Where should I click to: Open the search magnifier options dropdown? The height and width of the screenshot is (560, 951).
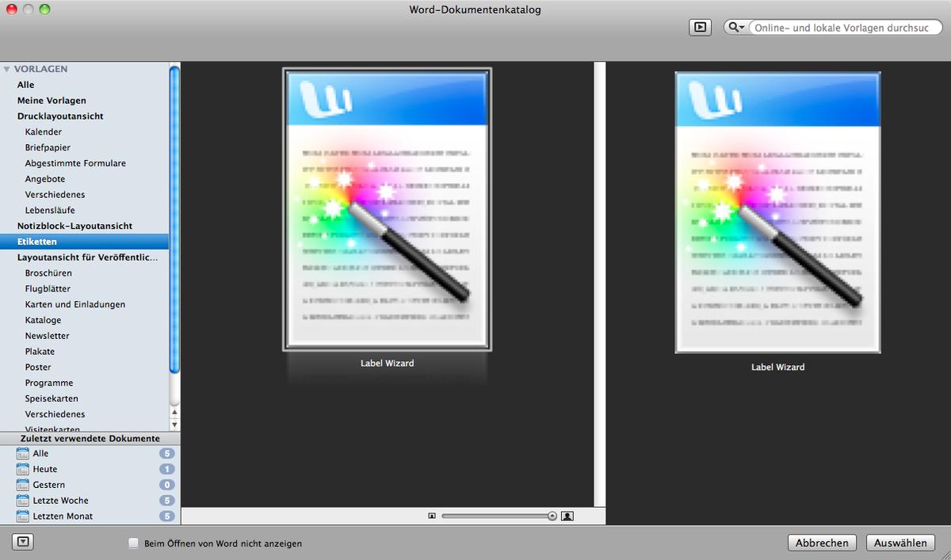tap(735, 27)
